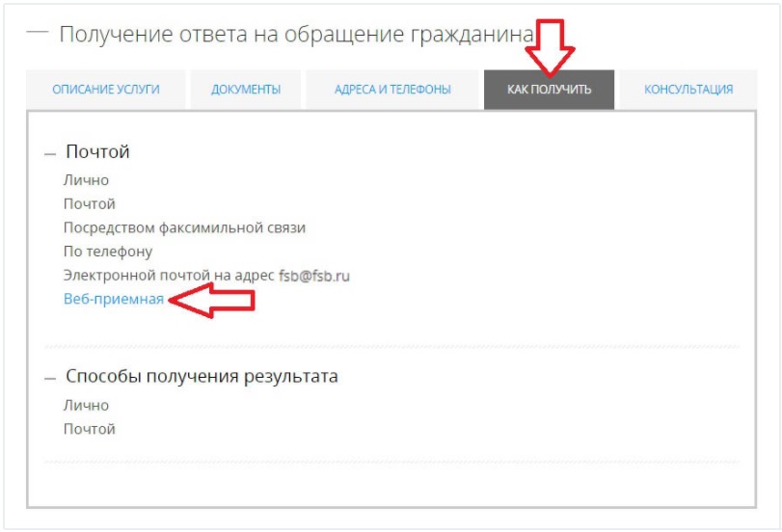
Task: Click the active "Как получить" tab
Action: coord(549,90)
